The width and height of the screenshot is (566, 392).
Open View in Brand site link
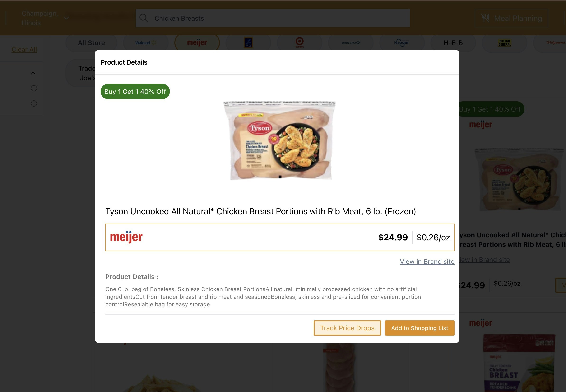tap(427, 261)
